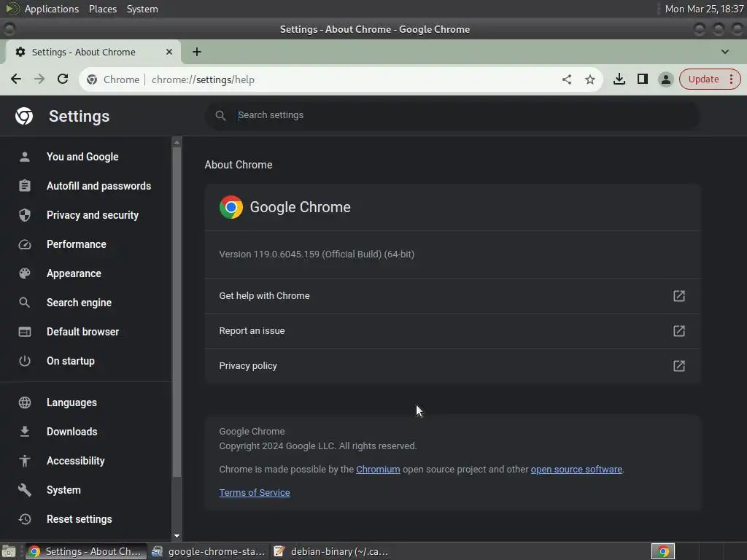The height and width of the screenshot is (560, 747).
Task: Open a new tab with the plus button
Action: [x=197, y=52]
